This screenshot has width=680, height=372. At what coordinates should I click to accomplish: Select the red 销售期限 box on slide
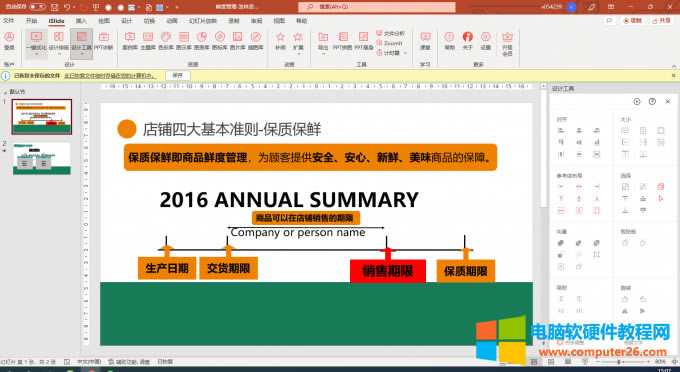(388, 271)
